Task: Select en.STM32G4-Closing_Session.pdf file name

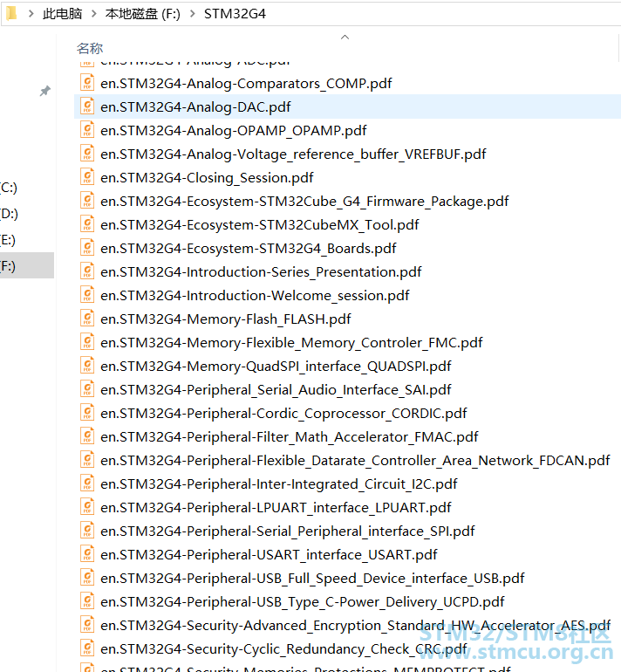Action: (207, 177)
